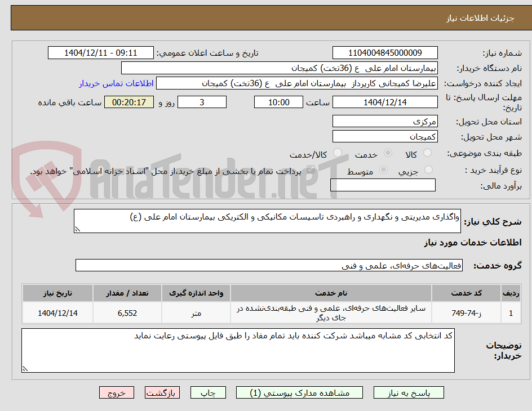Click the استان محل تحویل field مرکزی
Image resolution: width=532 pixels, height=411 pixels.
pyautogui.click(x=385, y=121)
